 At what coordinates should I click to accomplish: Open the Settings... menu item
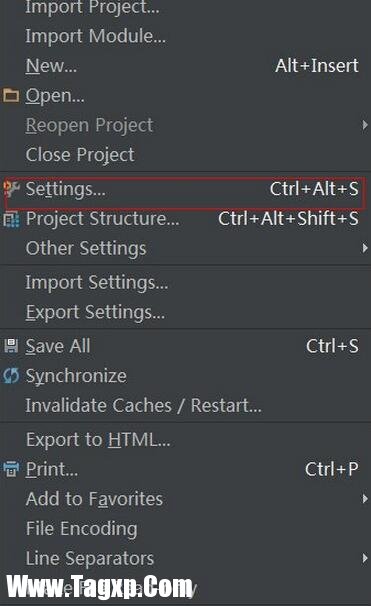pyautogui.click(x=186, y=189)
